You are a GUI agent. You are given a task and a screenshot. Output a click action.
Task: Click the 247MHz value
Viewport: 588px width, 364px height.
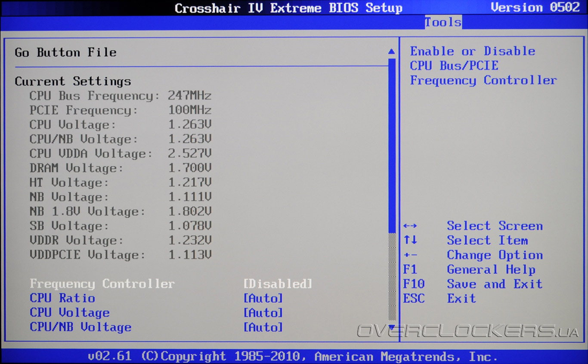coord(190,96)
